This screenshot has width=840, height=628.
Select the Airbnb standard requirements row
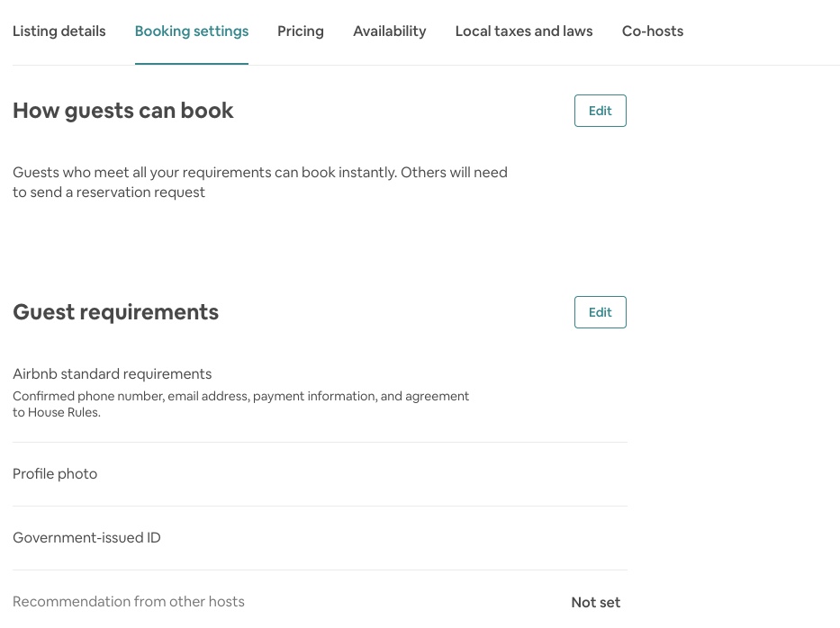[x=112, y=374]
